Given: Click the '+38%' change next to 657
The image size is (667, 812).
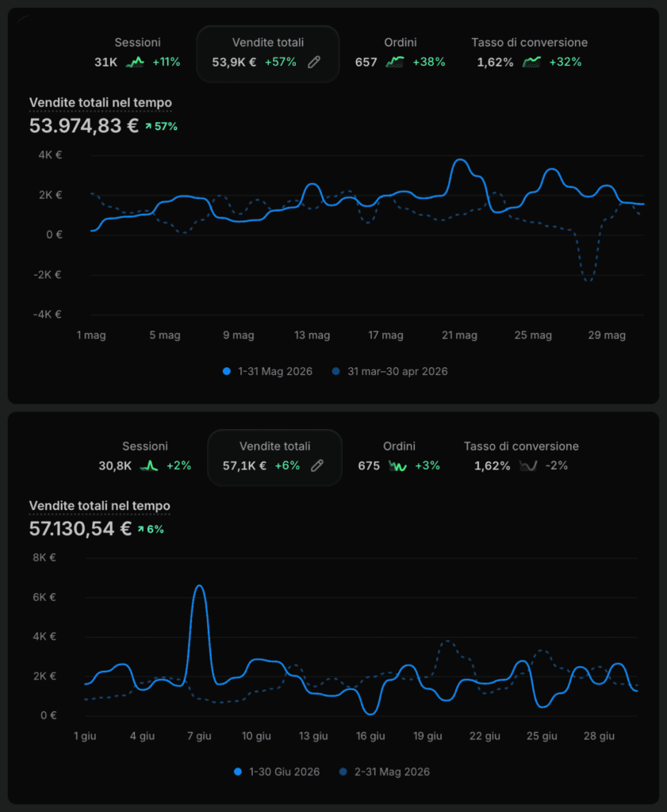Looking at the screenshot, I should click(x=429, y=62).
